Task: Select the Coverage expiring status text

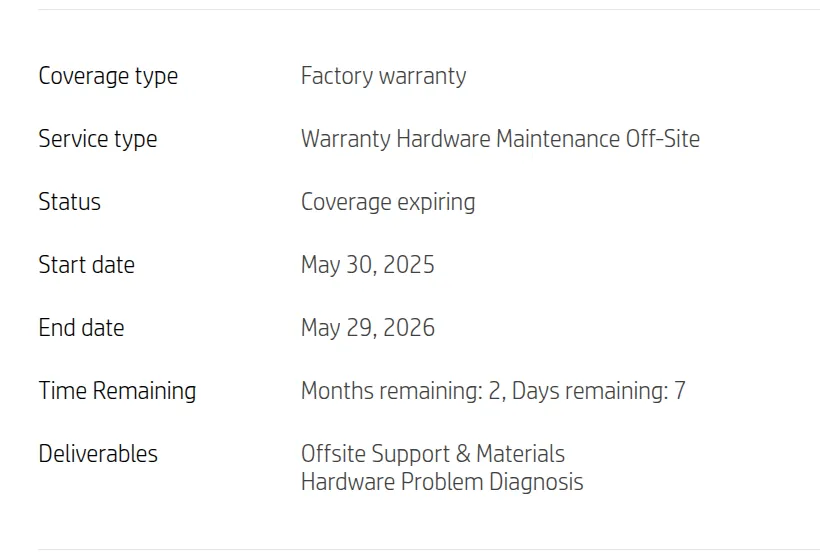Action: coord(388,202)
